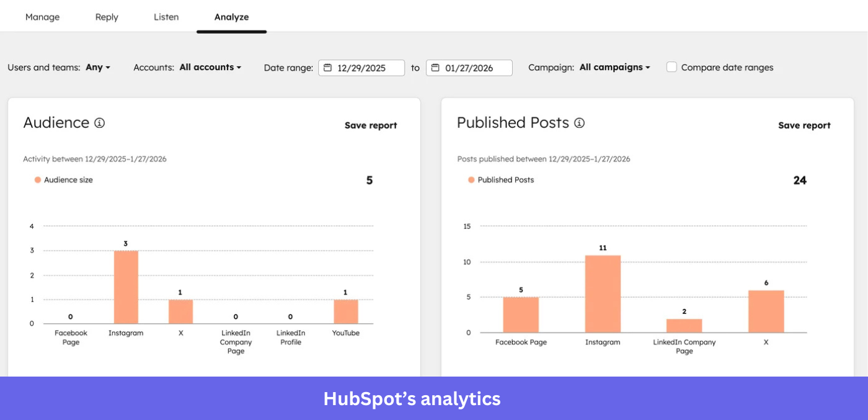This screenshot has height=420, width=868.
Task: Click the Audience total value 5
Action: click(370, 181)
